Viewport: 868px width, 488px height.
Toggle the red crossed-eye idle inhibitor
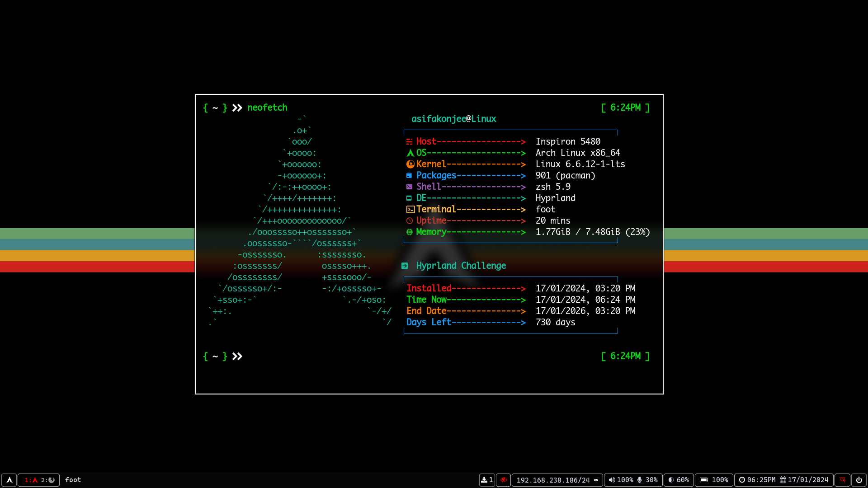pyautogui.click(x=503, y=480)
